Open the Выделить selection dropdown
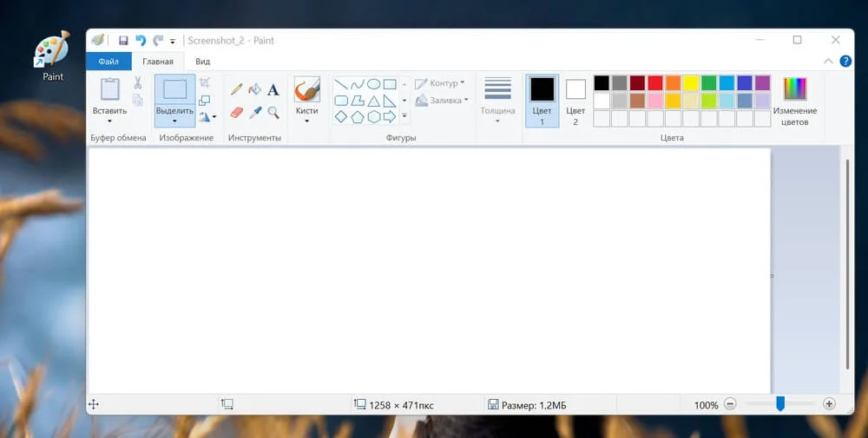 [174, 121]
